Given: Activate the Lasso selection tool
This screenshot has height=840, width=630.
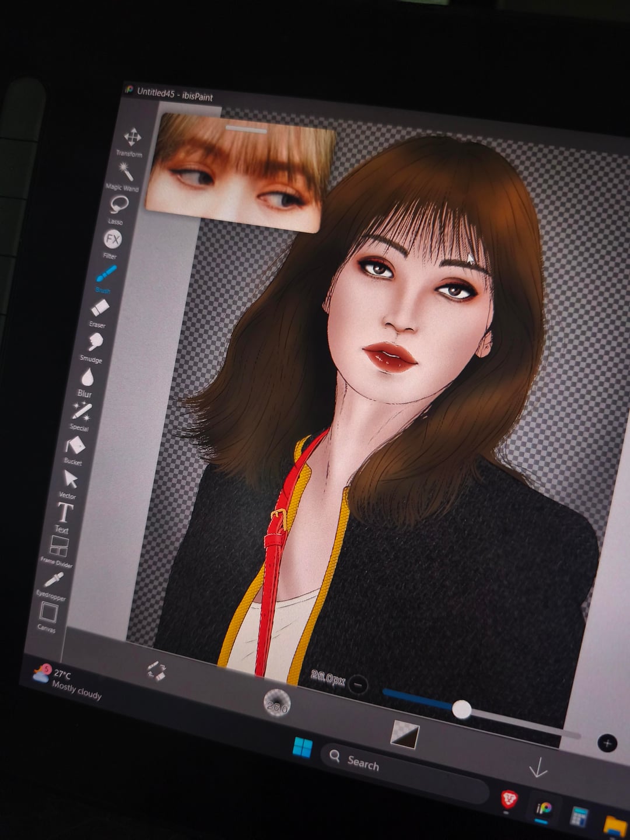Looking at the screenshot, I should [119, 205].
